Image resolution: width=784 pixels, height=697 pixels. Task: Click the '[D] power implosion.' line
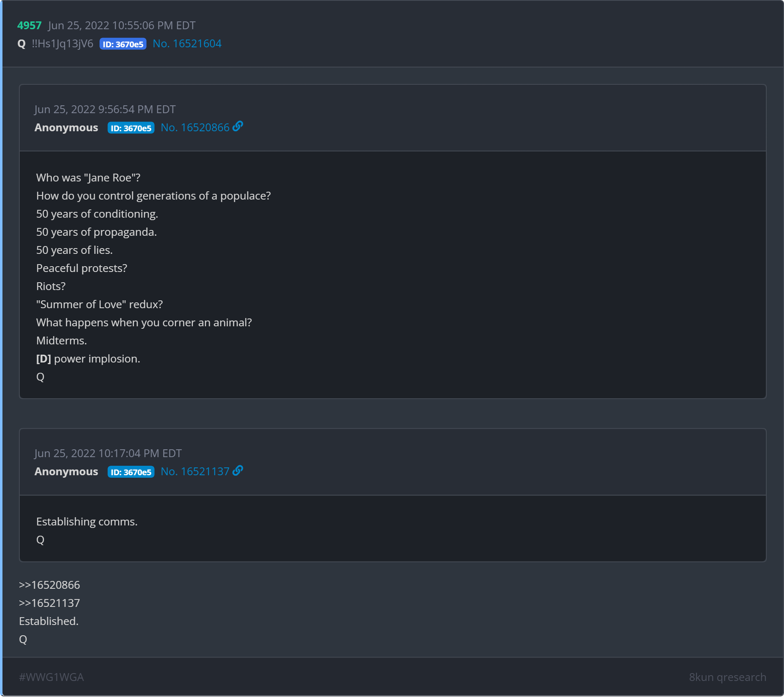(x=88, y=358)
